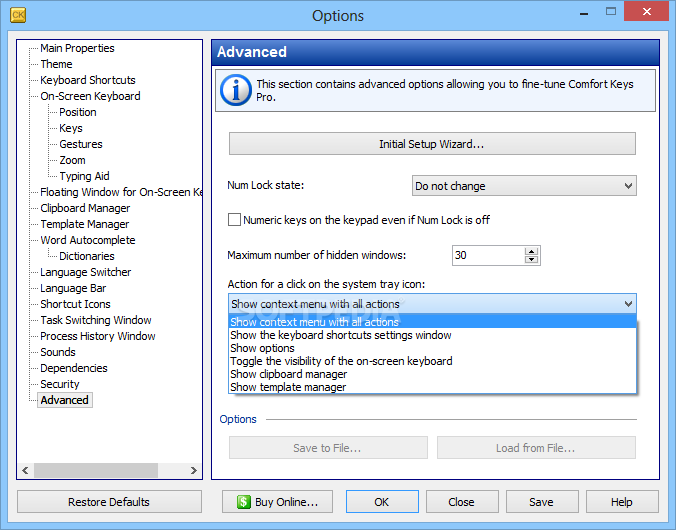Click the Buy Online button
676x530 pixels.
[x=277, y=502]
